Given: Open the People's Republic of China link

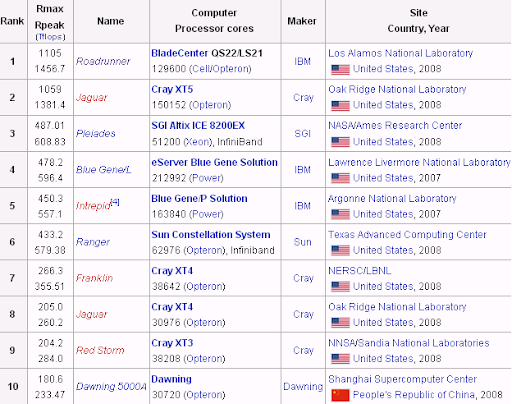Looking at the screenshot, I should pos(414,395).
